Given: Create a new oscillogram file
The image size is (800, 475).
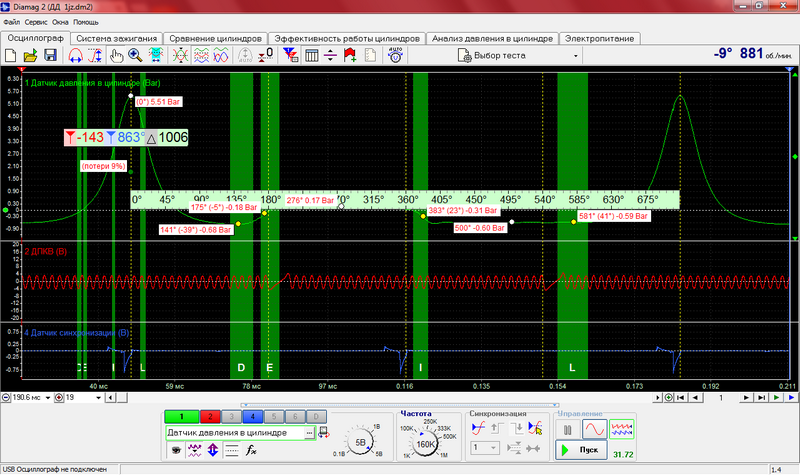Looking at the screenshot, I should [x=11, y=55].
